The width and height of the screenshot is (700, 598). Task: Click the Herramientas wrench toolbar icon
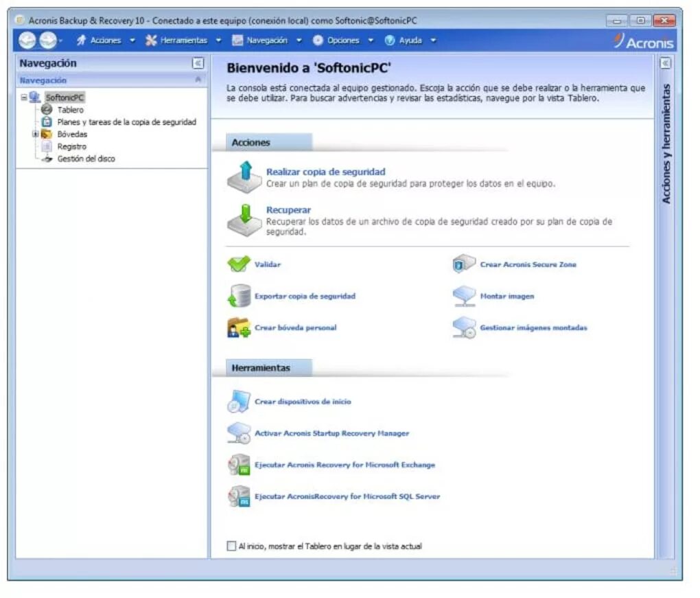pyautogui.click(x=151, y=41)
